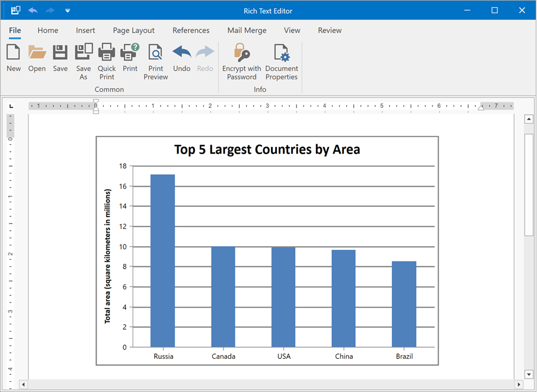The image size is (537, 392).
Task: Open Document Properties
Action: point(281,58)
